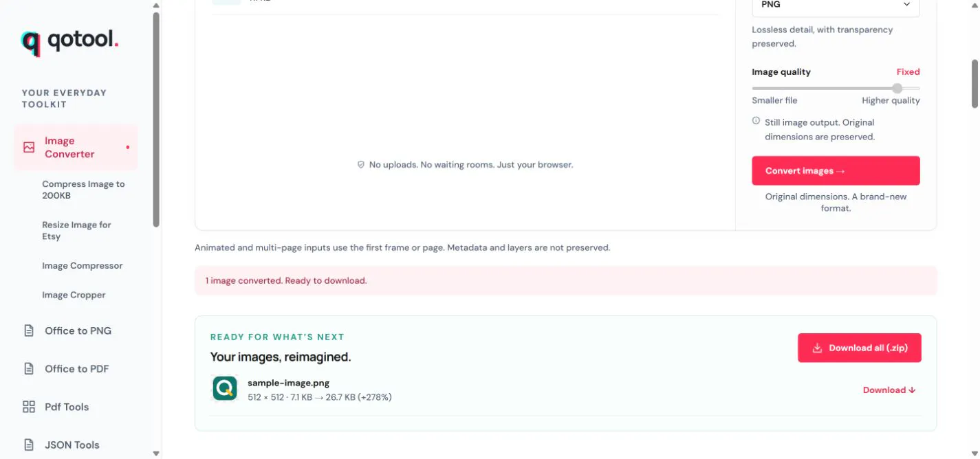Open Compress Image to 200KB tool
The image size is (980, 459).
pos(83,190)
